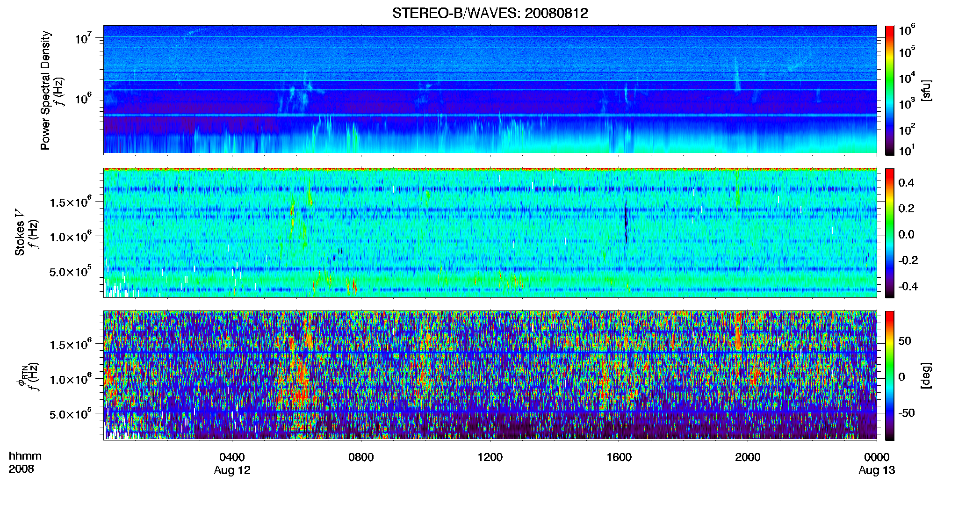The image size is (980, 505).
Task: Click the Power Spectral Density axis label
Action: 45,90
